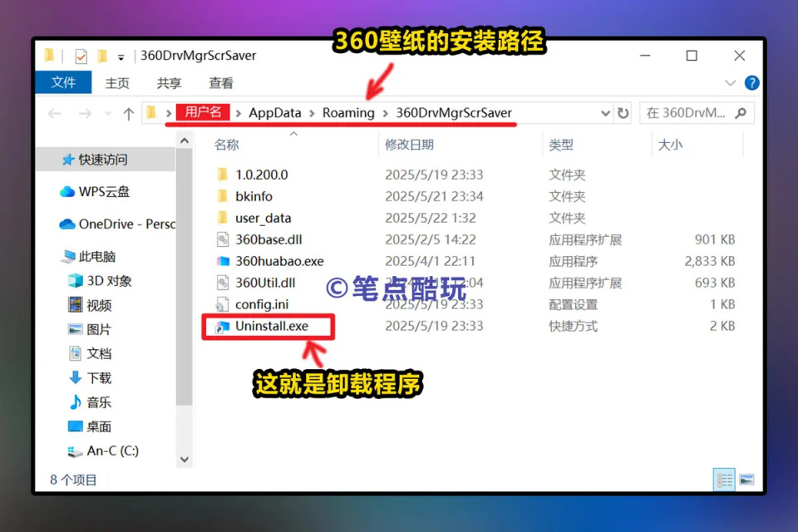Click 快捷方式 type cell

tap(573, 326)
